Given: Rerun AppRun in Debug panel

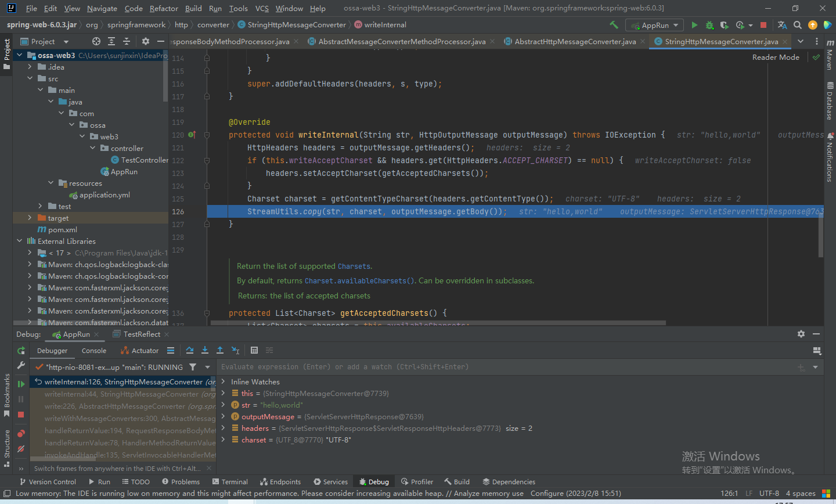Looking at the screenshot, I should click(x=21, y=351).
